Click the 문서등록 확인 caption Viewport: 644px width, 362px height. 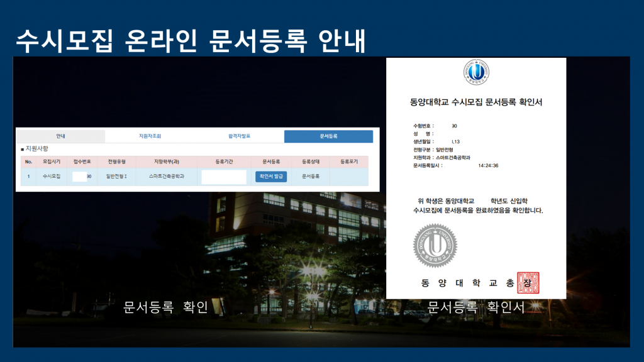[x=165, y=307]
